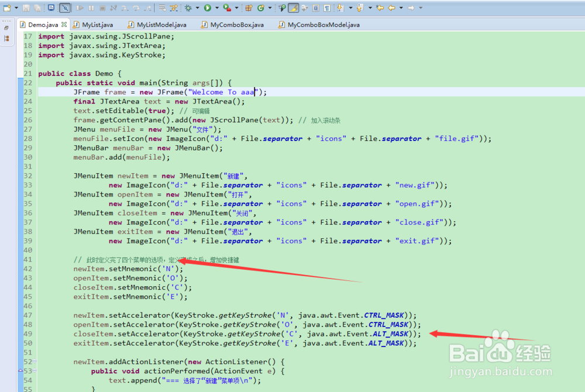Run the program with green play icon
This screenshot has height=392, width=585.
coord(208,8)
